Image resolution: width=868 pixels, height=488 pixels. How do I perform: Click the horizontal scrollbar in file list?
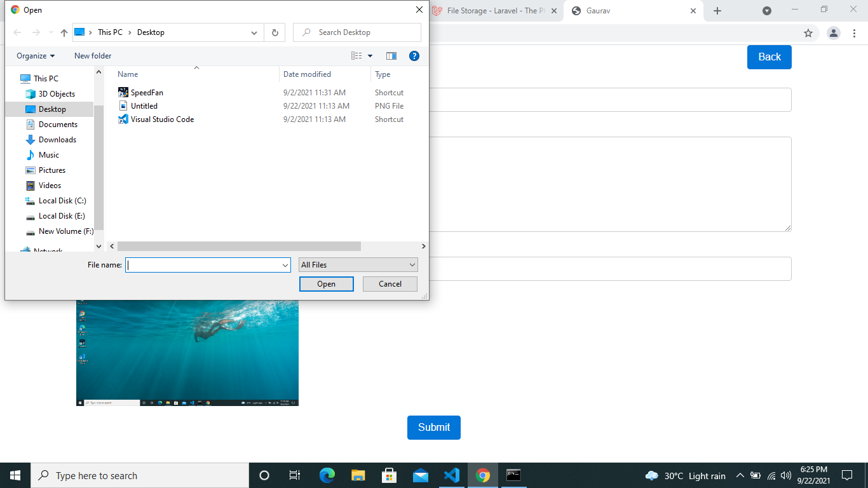click(x=239, y=246)
